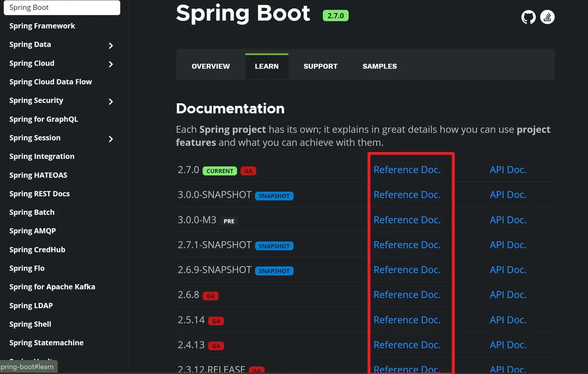Switch to the OVERVIEW tab
Viewport: 588px width, 374px height.
coord(211,66)
